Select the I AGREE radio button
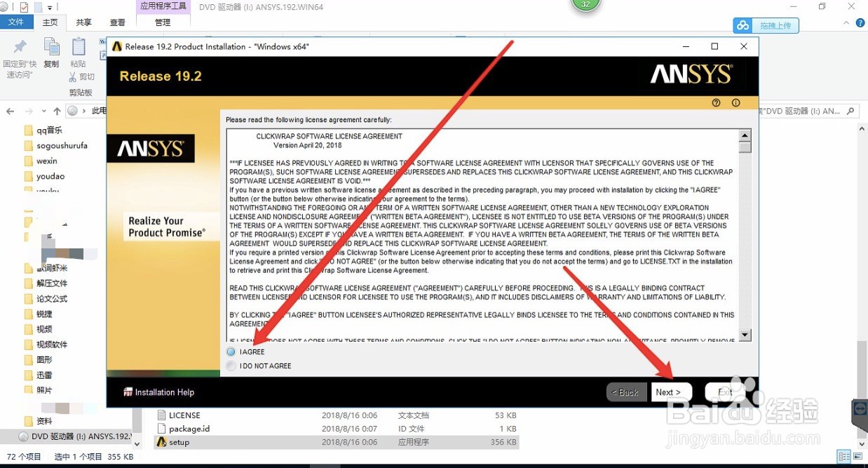The height and width of the screenshot is (468, 868). point(231,352)
